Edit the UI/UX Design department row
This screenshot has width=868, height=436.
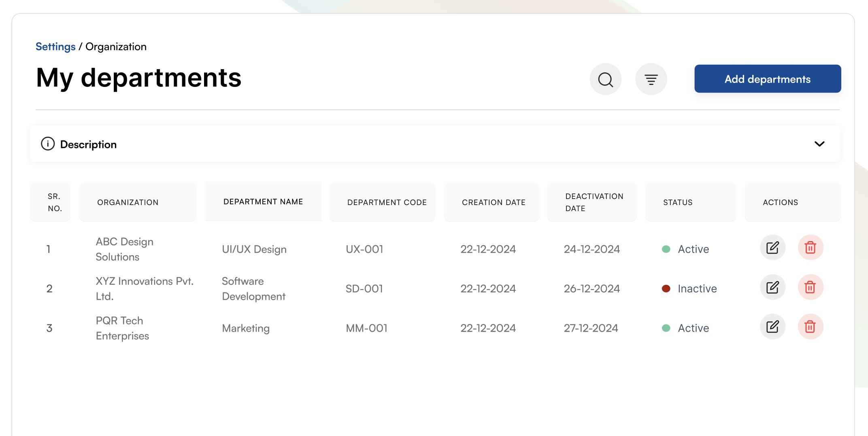tap(772, 248)
